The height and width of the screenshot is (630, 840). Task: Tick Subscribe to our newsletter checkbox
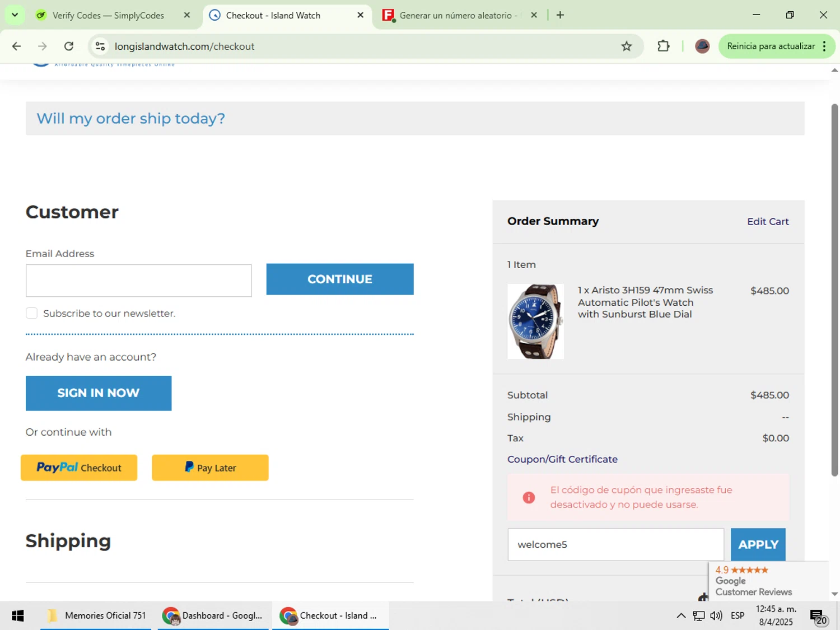click(x=32, y=313)
